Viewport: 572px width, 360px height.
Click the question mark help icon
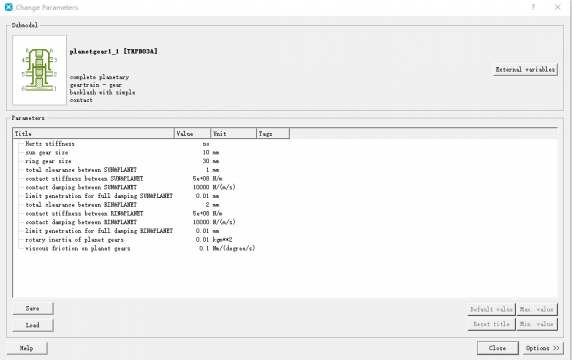coord(533,7)
